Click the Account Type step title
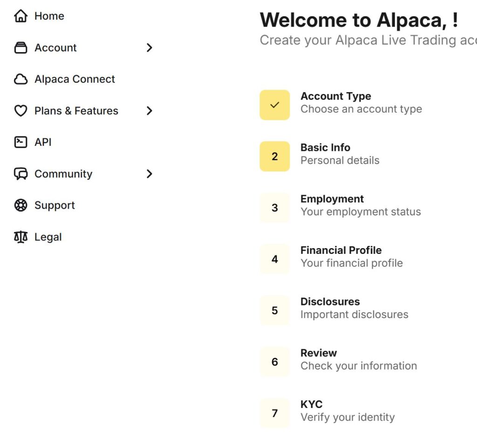 pos(336,96)
